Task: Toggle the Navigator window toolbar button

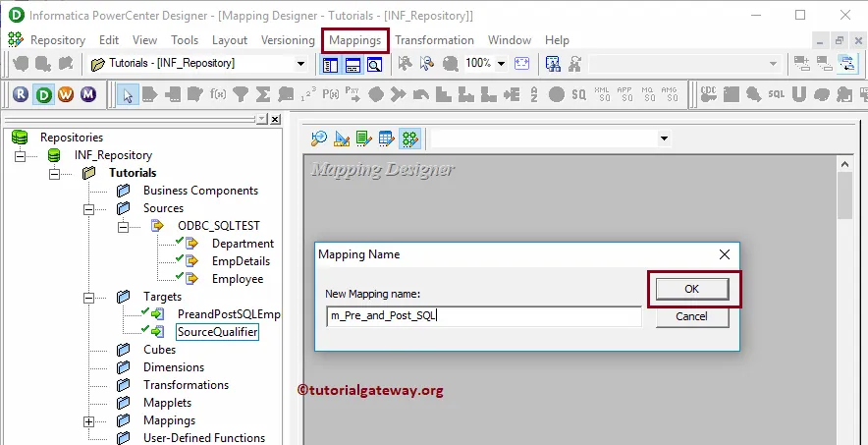Action: (331, 64)
